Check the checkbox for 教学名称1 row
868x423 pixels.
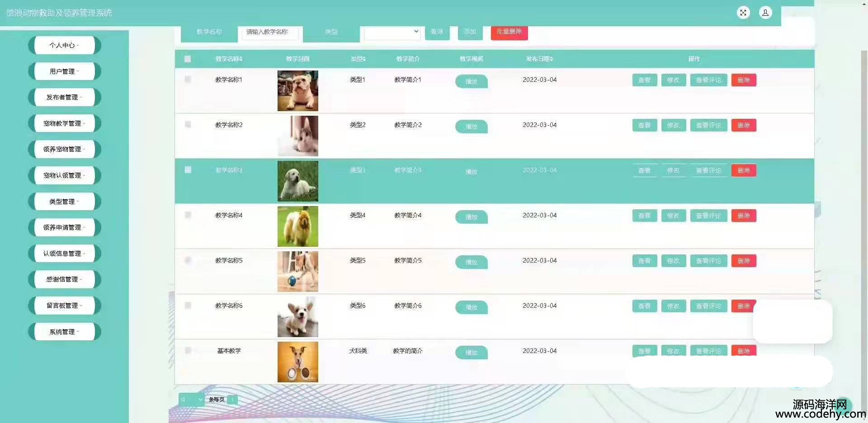[188, 80]
